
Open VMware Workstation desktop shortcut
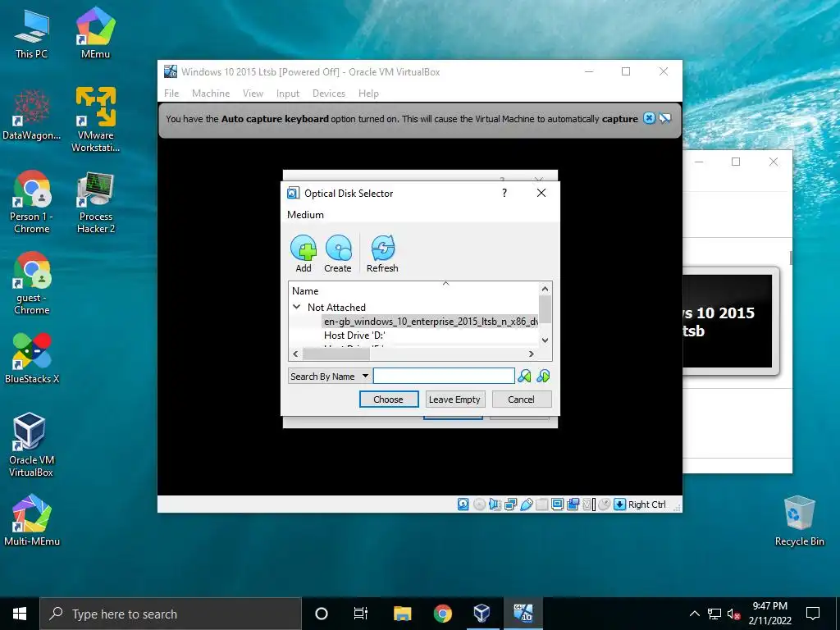click(95, 120)
